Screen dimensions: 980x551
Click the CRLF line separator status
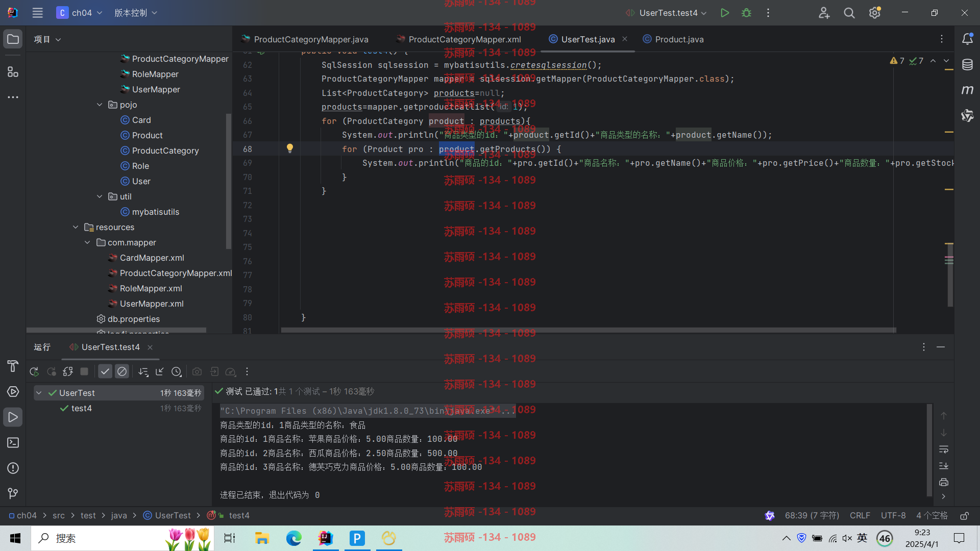coord(860,516)
